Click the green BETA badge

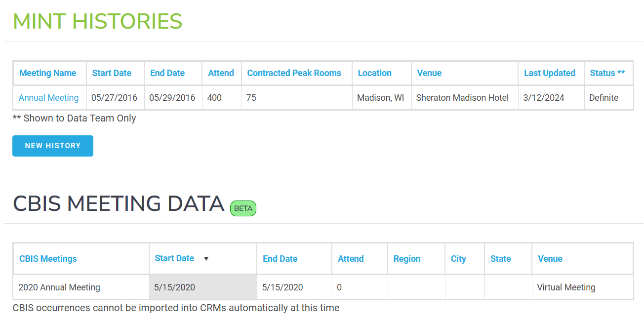click(243, 208)
